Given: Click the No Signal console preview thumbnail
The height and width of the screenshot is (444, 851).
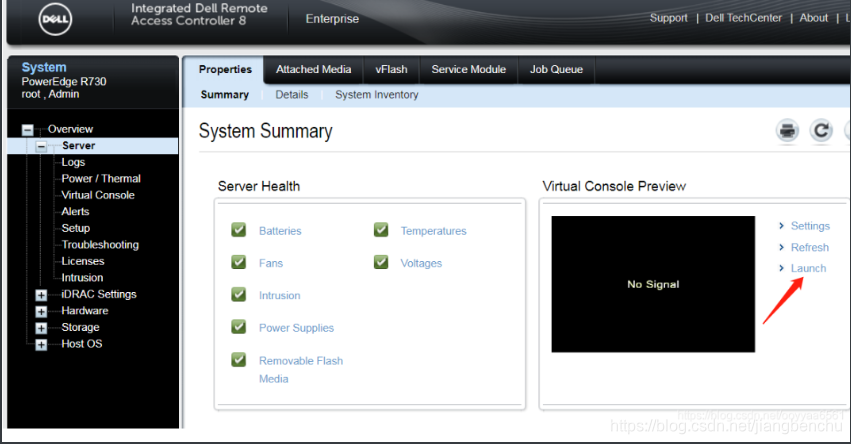Looking at the screenshot, I should coord(653,284).
